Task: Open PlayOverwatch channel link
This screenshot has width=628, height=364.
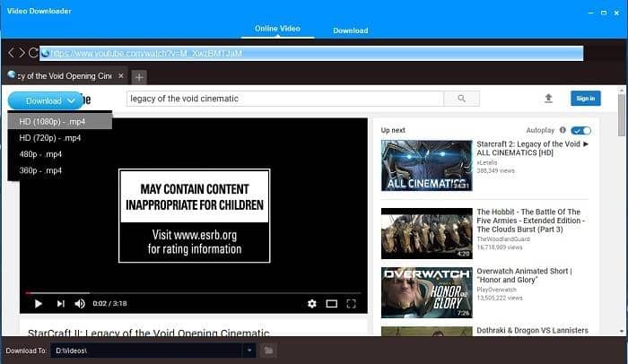Action: [496, 290]
